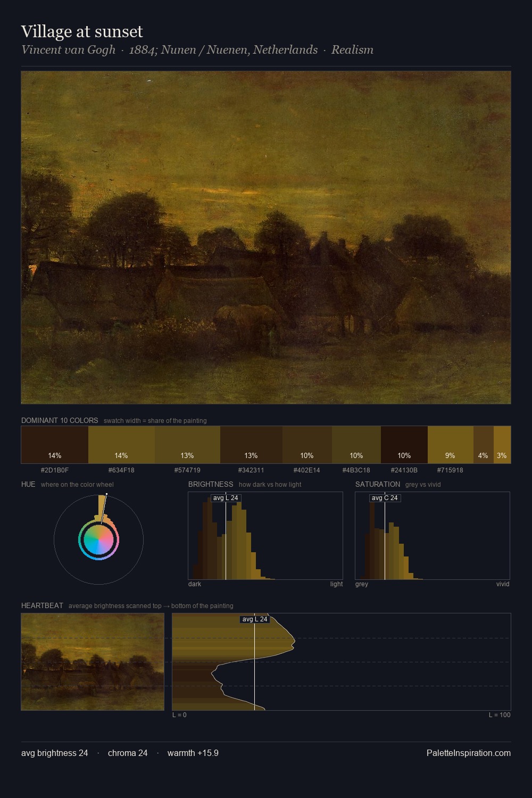Click the 'grey' axis label
Screen dimensions: 532x798
coord(362,584)
